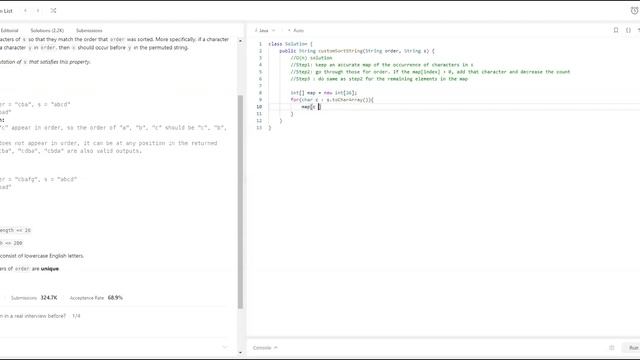Viewport: 640px width, 360px height.
Task: Click the '"cba", s = "abcd"' example input
Action: click(42, 104)
